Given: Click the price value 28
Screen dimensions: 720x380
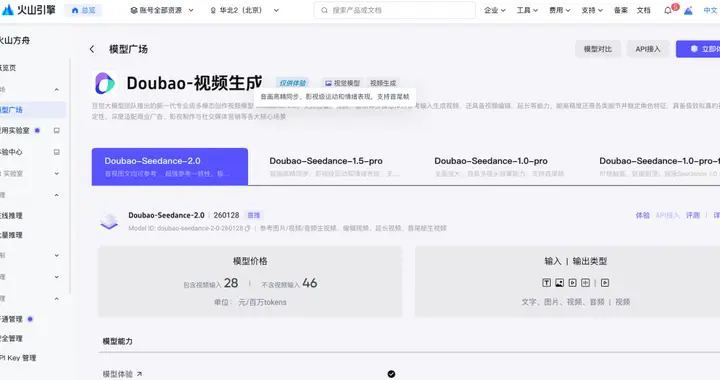Looking at the screenshot, I should tap(231, 283).
